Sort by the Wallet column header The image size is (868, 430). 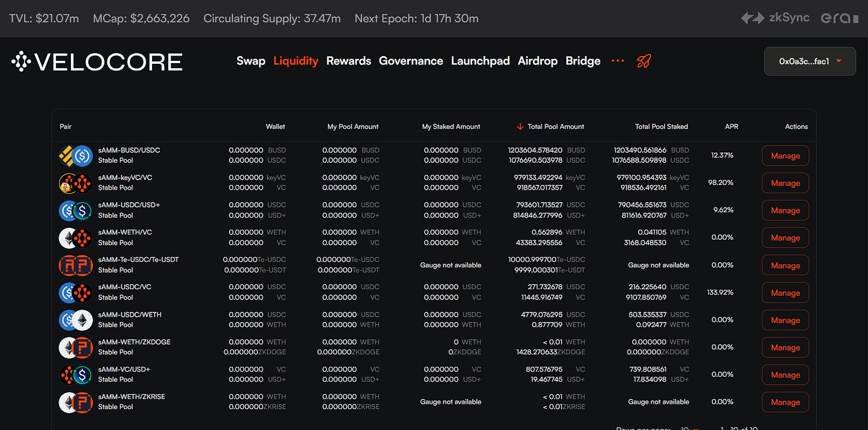point(275,126)
